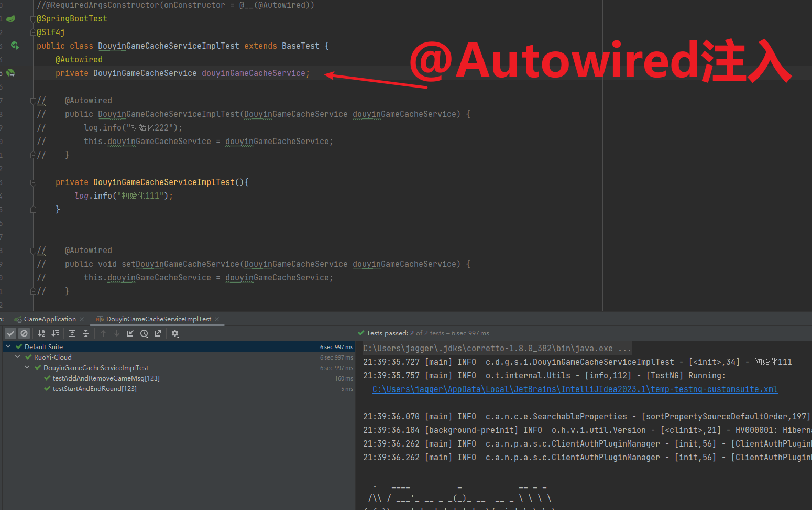This screenshot has height=510, width=812.
Task: Click the run test gutter icon beside class declaration
Action: pos(15,46)
